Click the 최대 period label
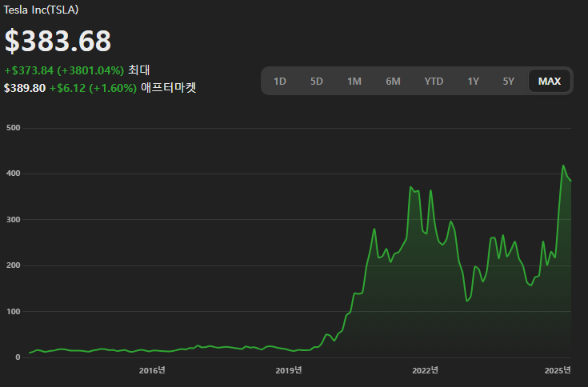The width and height of the screenshot is (588, 387). [x=138, y=70]
